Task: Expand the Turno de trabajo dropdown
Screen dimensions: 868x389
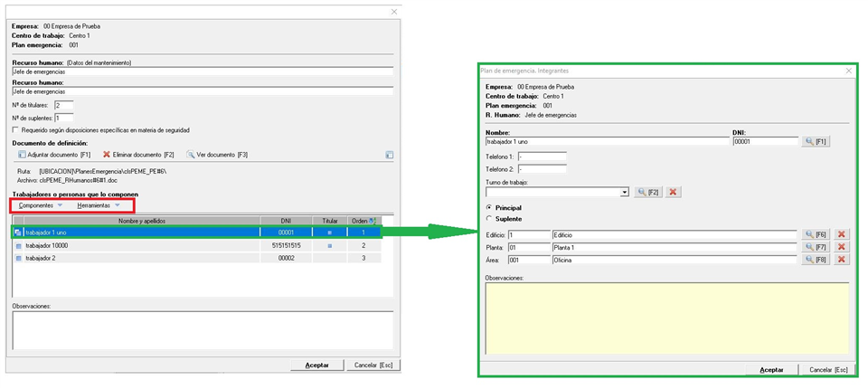Action: click(x=625, y=192)
